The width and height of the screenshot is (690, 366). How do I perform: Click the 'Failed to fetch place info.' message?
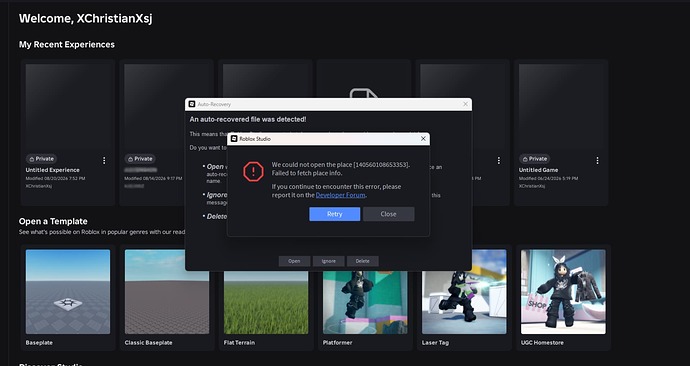pyautogui.click(x=307, y=173)
